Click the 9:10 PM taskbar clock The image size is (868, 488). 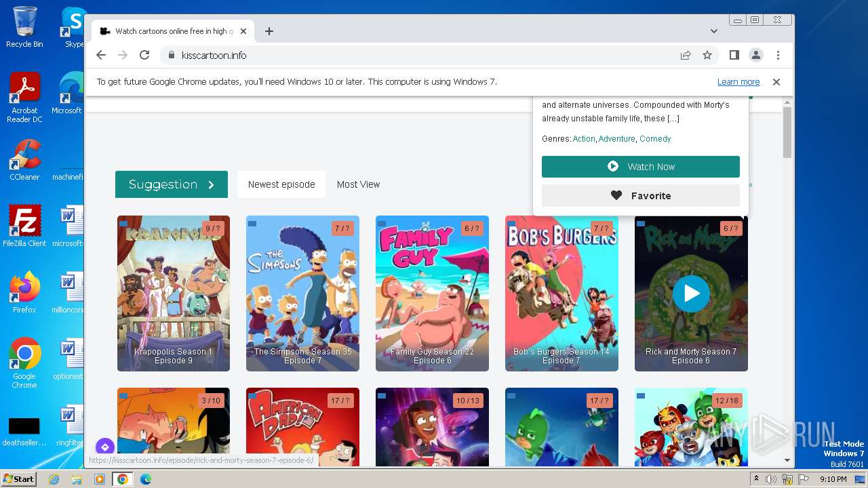coord(833,479)
